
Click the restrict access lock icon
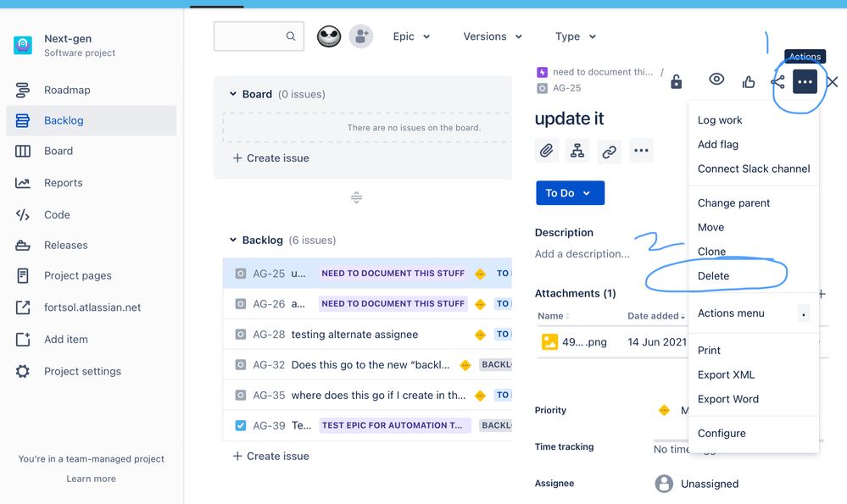(x=676, y=80)
